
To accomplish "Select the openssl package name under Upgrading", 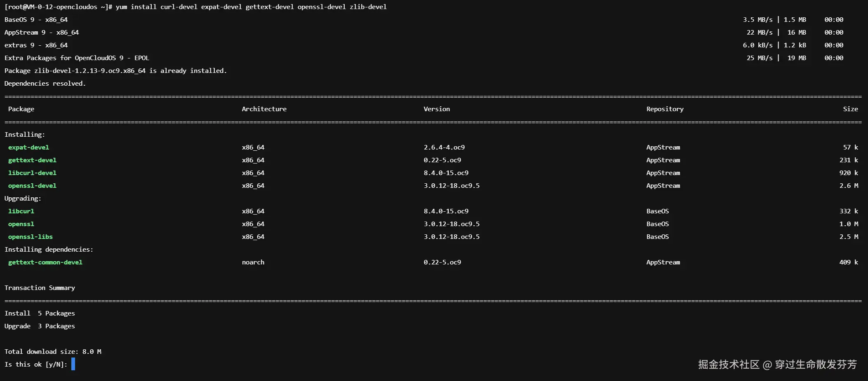I will coord(21,224).
